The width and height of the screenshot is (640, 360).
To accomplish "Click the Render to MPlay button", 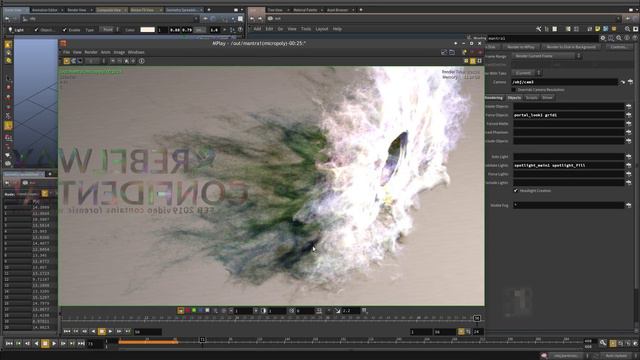I will (521, 47).
